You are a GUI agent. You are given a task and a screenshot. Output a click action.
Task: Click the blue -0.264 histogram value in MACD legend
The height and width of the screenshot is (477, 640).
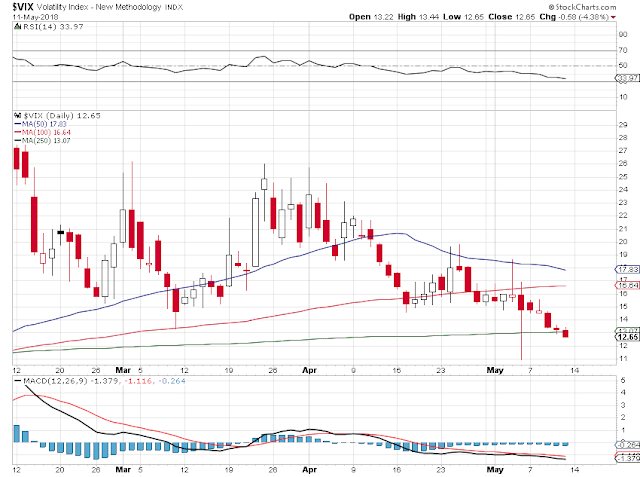172,381
